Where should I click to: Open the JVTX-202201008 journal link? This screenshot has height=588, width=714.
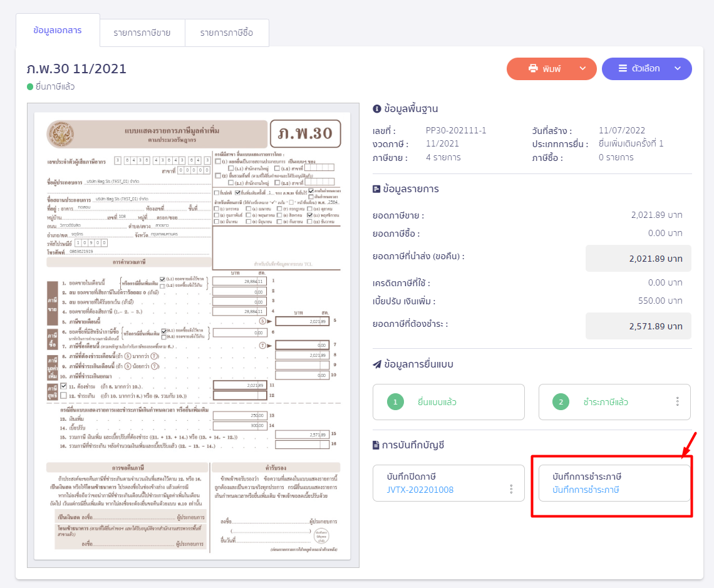(420, 490)
